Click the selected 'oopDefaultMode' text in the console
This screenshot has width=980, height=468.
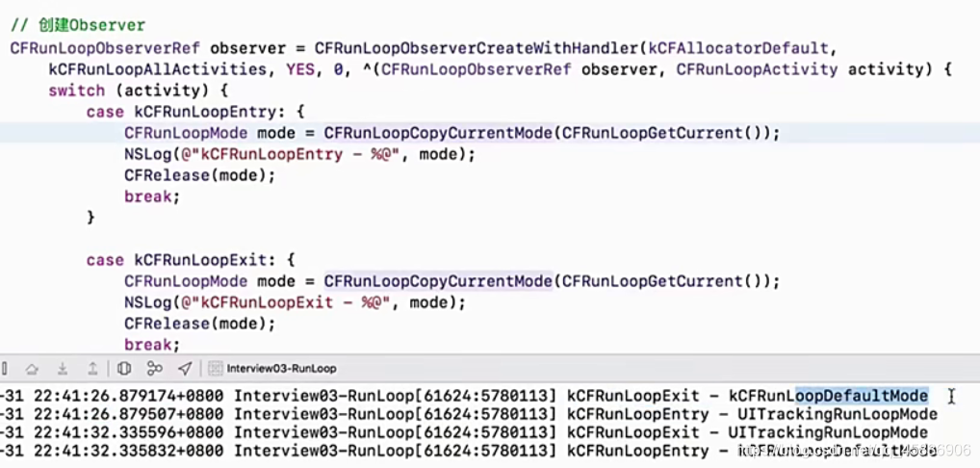(862, 396)
